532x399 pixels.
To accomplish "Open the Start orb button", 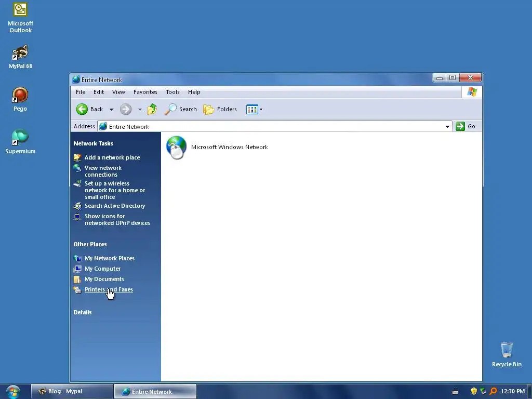I will [x=13, y=392].
